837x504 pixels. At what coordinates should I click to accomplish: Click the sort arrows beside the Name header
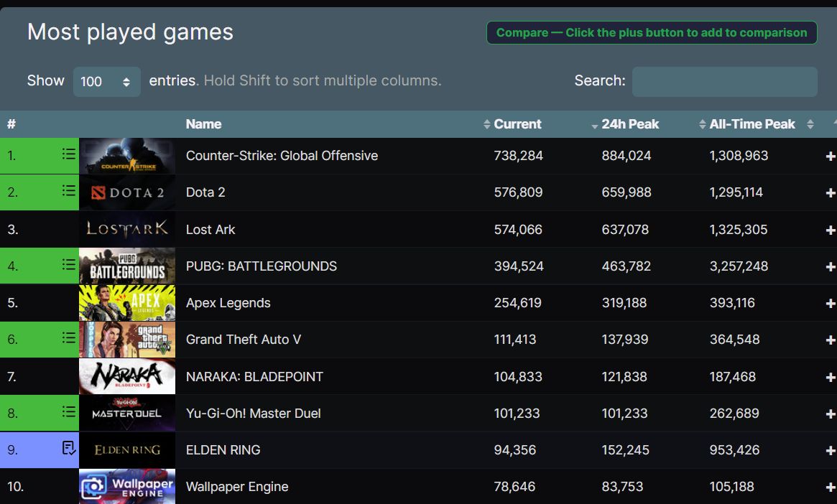(x=487, y=123)
